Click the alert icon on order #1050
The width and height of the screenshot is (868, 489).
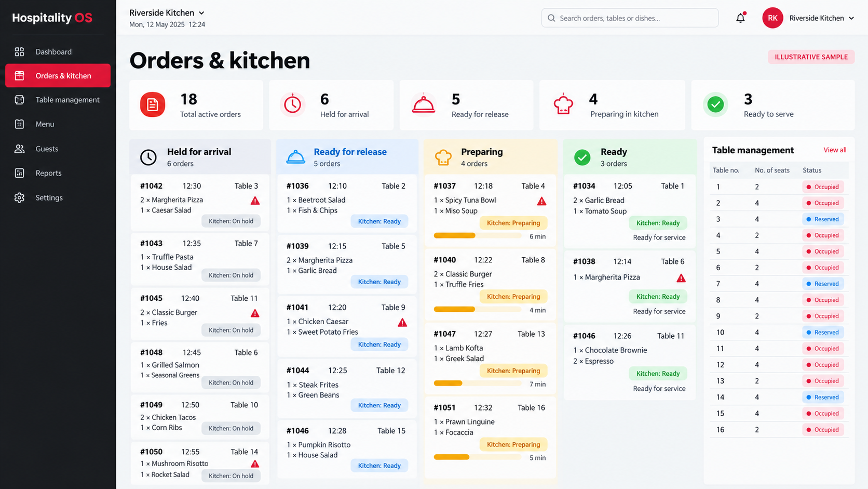tap(255, 464)
